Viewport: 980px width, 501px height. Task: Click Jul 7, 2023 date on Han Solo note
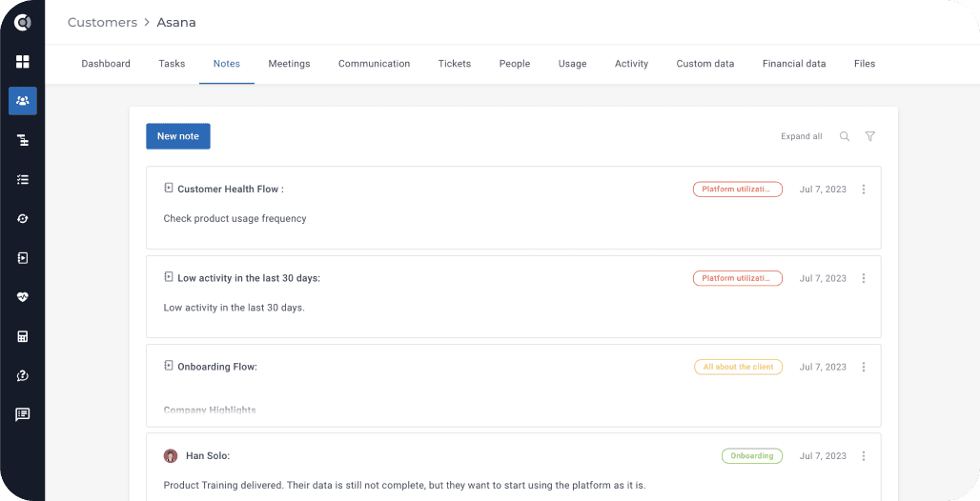pyautogui.click(x=823, y=456)
